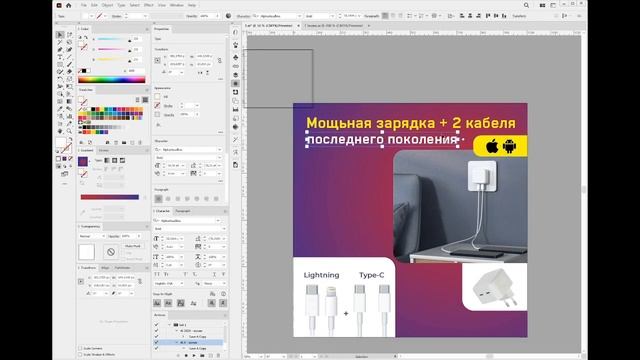Select the second document tab

[335, 26]
